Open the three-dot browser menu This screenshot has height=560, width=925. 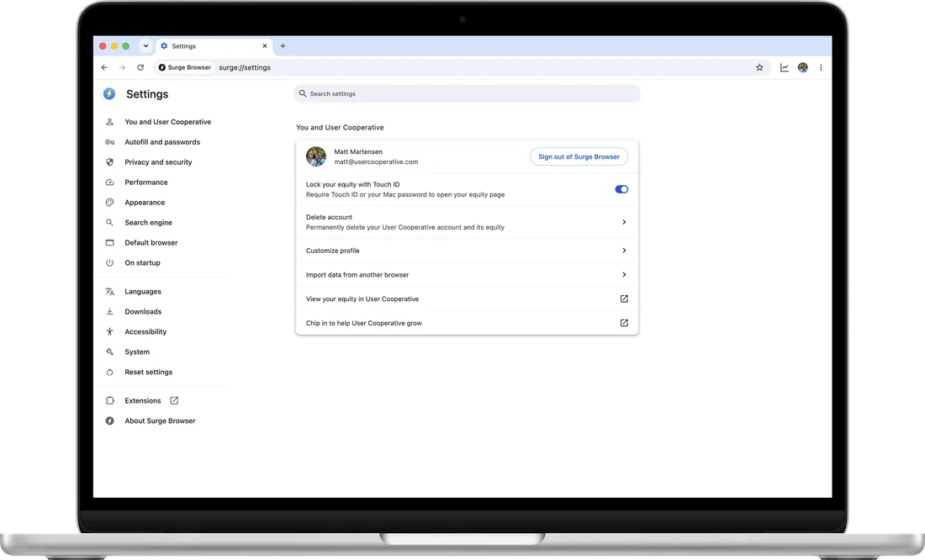(x=821, y=67)
